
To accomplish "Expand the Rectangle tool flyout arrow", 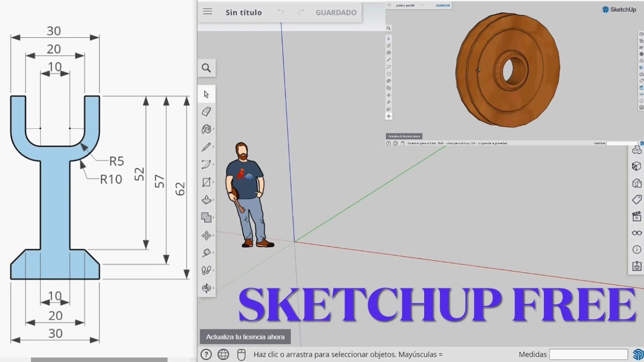I will click(x=214, y=182).
